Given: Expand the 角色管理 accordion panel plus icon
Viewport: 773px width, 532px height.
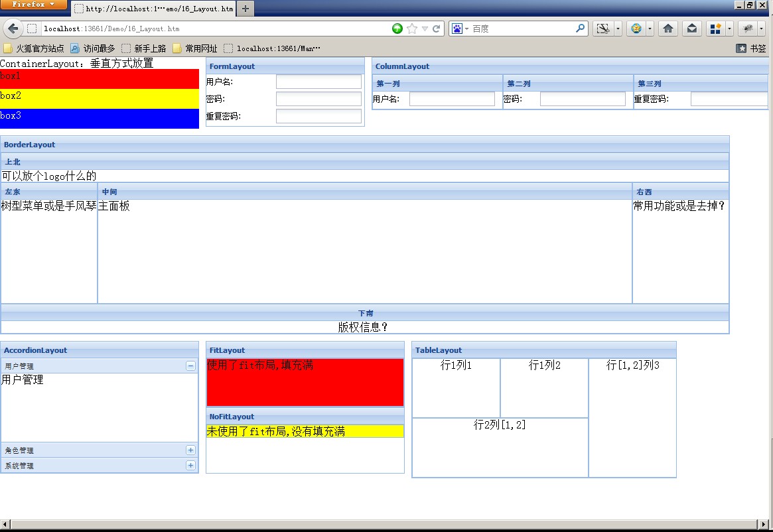Looking at the screenshot, I should (x=191, y=450).
